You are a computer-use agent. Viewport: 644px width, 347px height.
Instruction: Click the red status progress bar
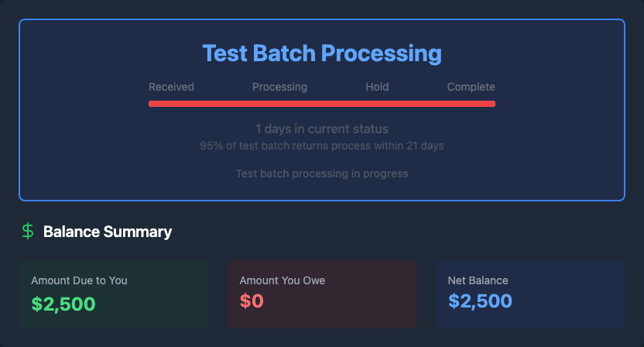click(x=322, y=103)
